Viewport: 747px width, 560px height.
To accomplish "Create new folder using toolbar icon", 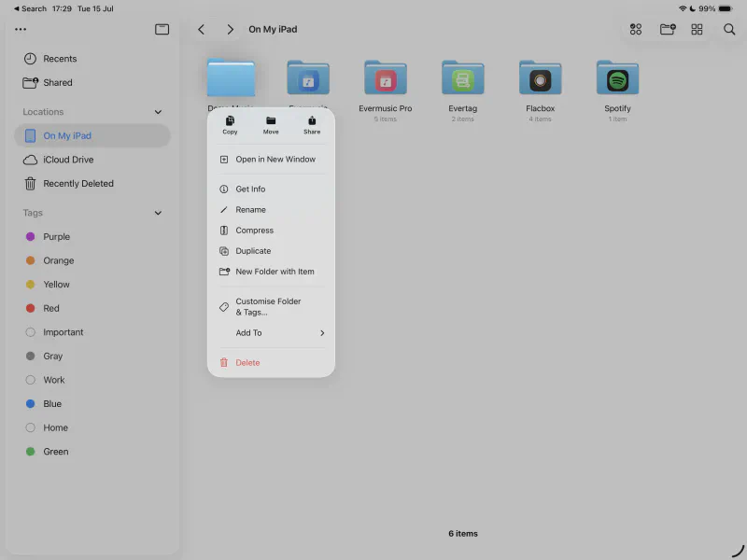I will click(x=668, y=30).
